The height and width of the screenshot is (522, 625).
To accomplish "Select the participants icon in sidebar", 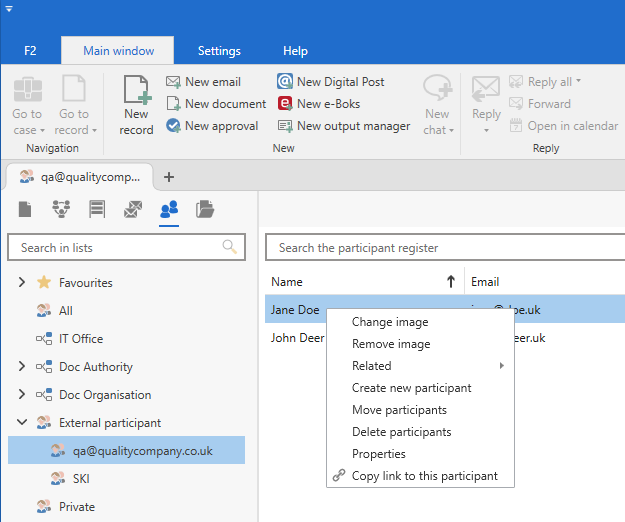I will coord(169,209).
